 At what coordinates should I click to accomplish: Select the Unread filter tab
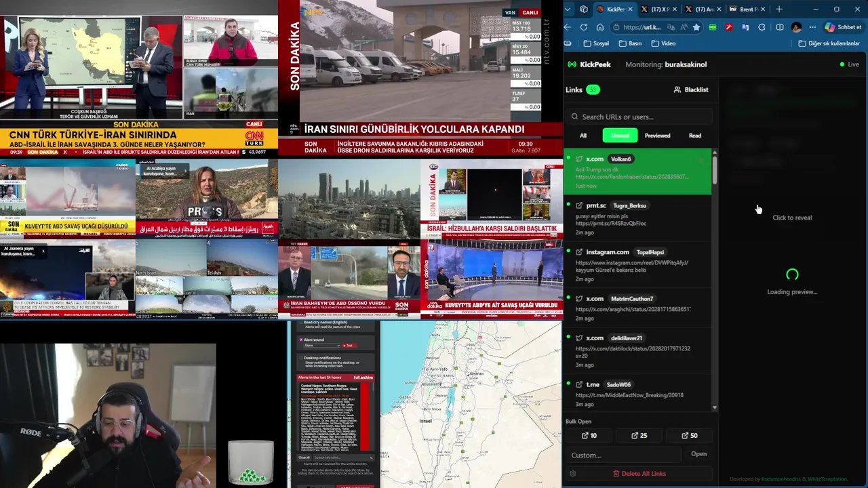620,136
